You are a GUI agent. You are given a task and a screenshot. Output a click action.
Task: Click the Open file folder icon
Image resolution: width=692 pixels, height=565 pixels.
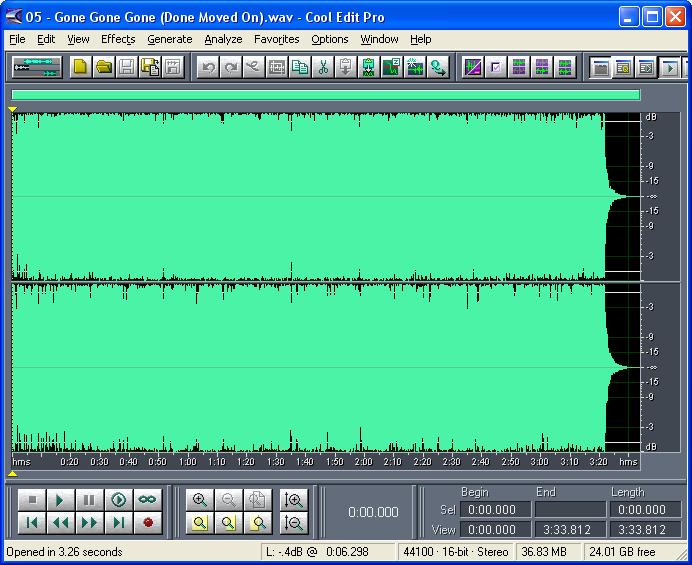pos(103,67)
